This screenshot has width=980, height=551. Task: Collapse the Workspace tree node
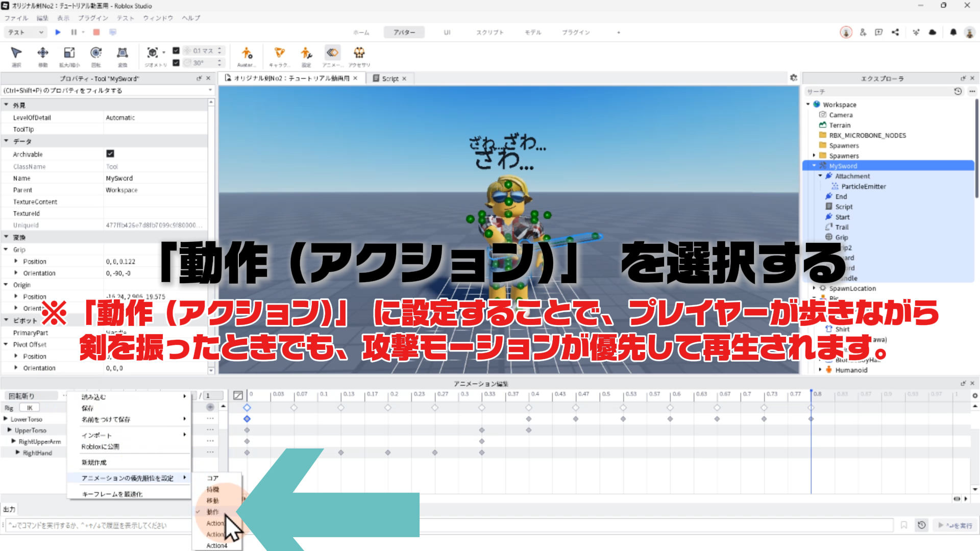(808, 105)
